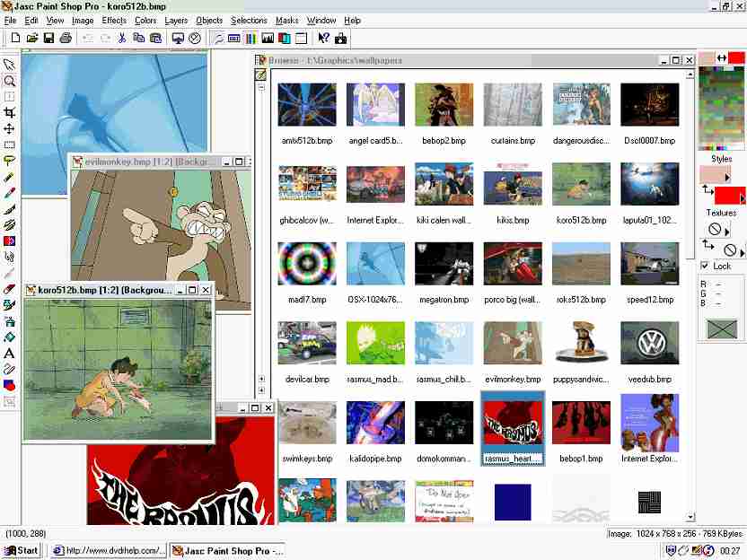
Task: Select the Eraser tool
Action: pos(9,289)
